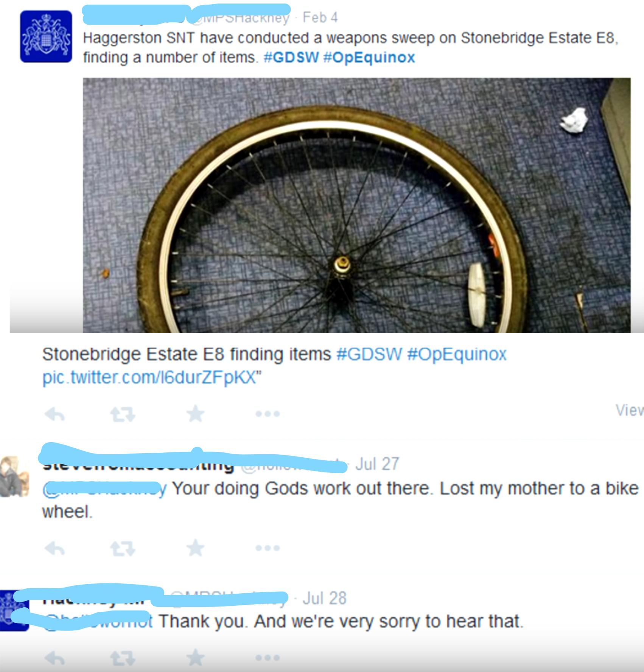Reply to the Jul 28 'Thank you' tweet
Screen dimensions: 644x672
(54, 658)
